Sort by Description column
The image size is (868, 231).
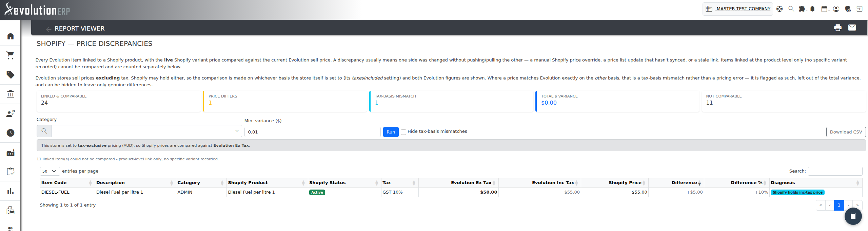coord(135,183)
